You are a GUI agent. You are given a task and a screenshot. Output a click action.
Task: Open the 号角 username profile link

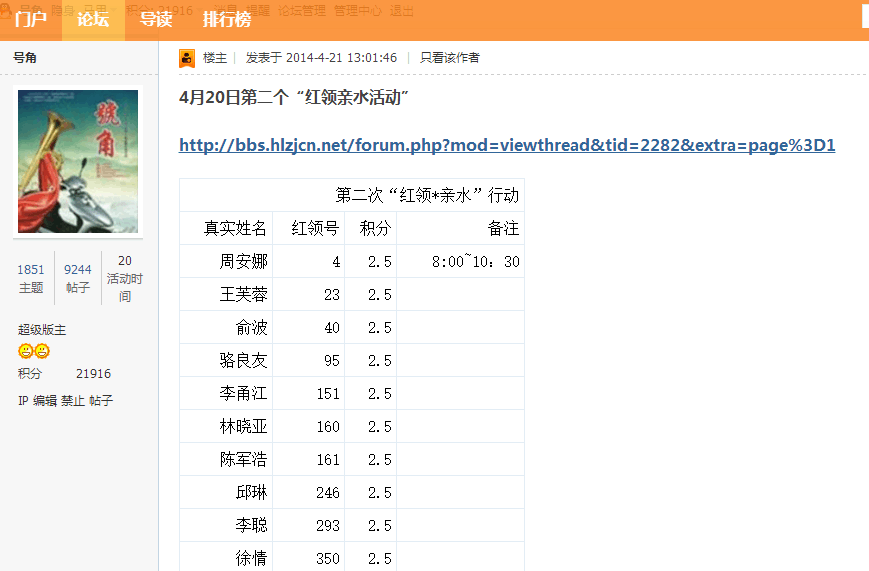tap(26, 58)
